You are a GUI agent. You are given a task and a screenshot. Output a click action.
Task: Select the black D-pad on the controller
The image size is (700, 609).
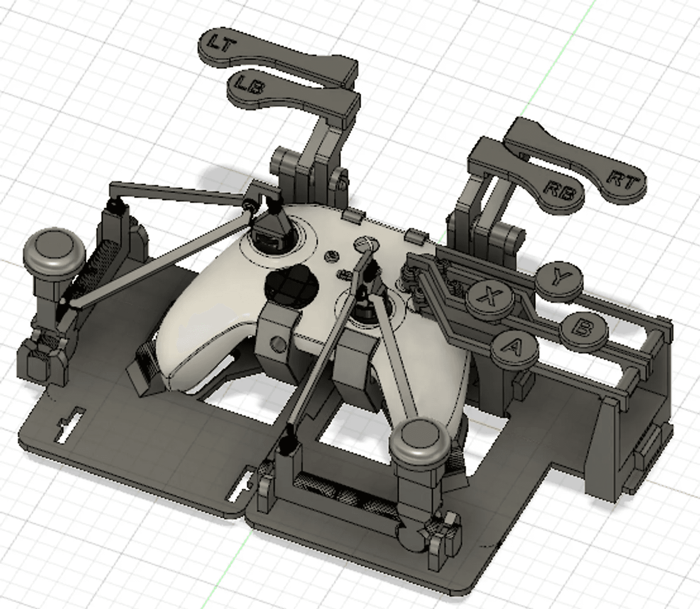[x=292, y=286]
